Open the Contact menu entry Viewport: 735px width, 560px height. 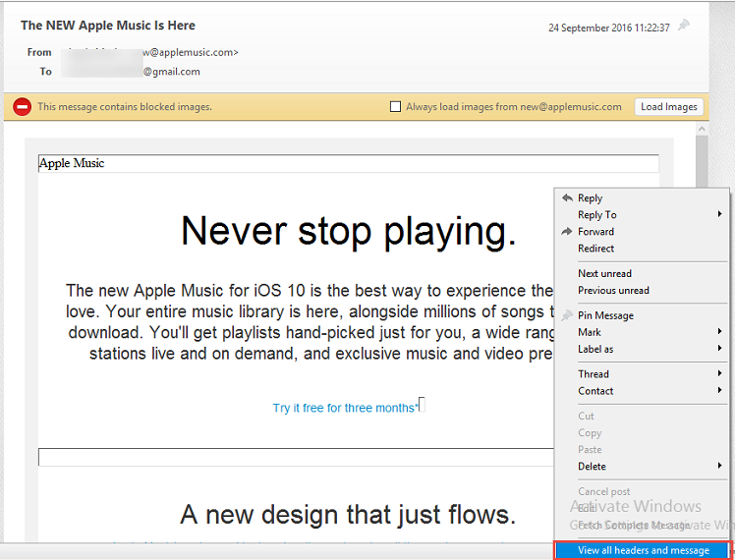point(642,391)
